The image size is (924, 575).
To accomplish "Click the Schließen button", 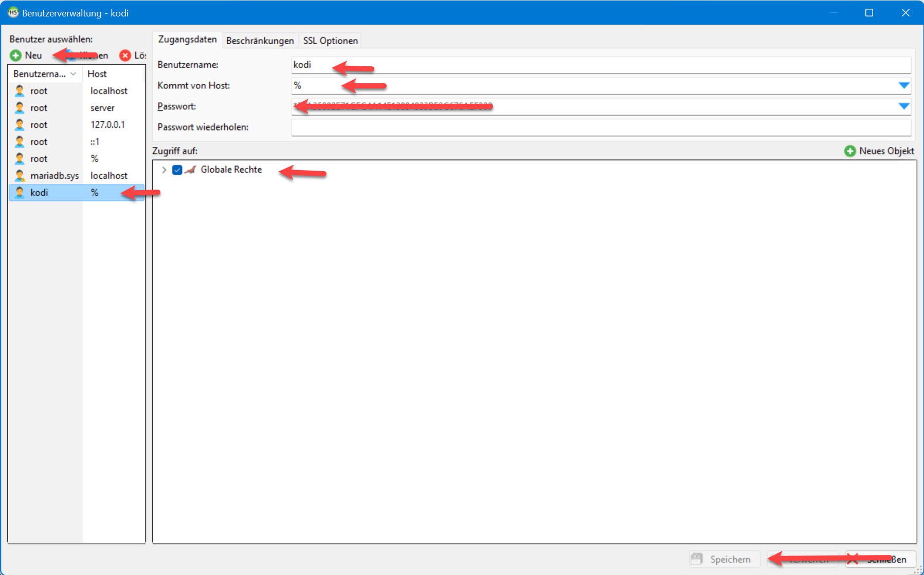I will pyautogui.click(x=879, y=559).
